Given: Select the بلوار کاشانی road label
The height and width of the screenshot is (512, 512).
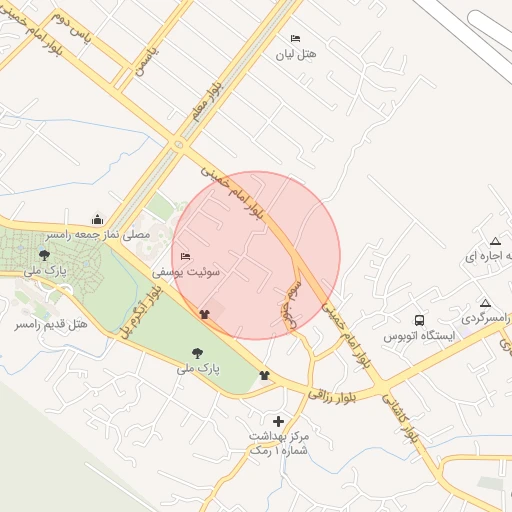Looking at the screenshot, I should pos(400,418).
